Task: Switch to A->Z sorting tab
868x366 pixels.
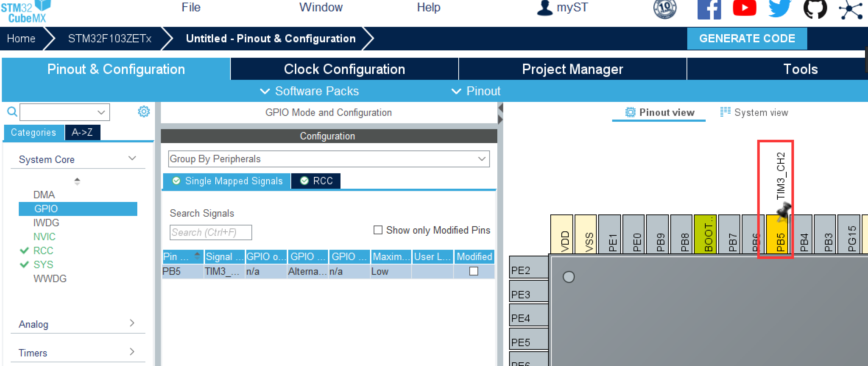Action: pos(82,132)
